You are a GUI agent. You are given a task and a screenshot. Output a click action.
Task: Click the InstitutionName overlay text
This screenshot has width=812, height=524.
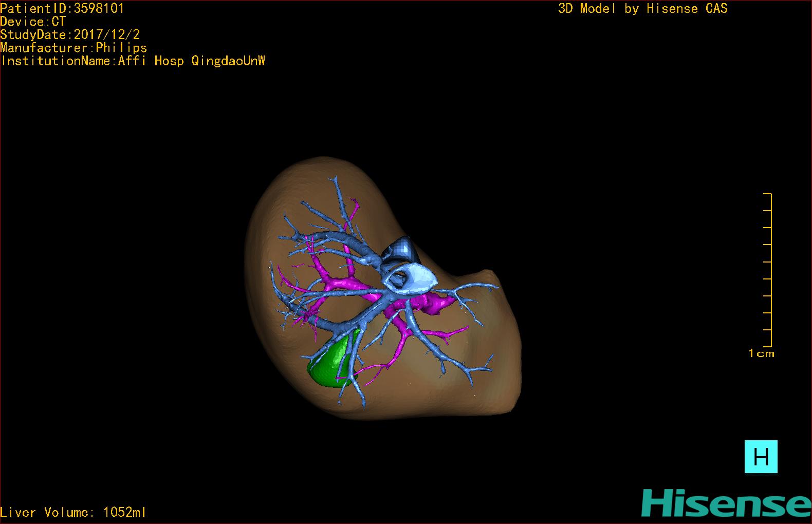(133, 61)
